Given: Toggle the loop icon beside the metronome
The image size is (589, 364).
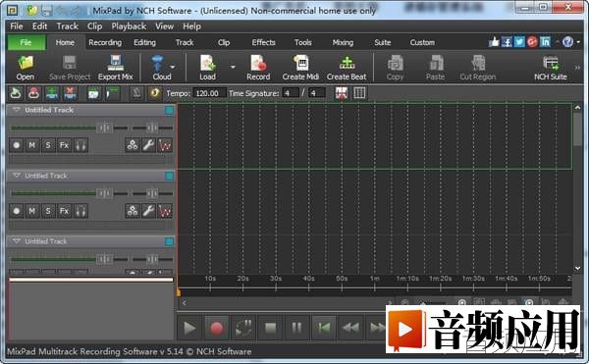Looking at the screenshot, I should [x=154, y=93].
